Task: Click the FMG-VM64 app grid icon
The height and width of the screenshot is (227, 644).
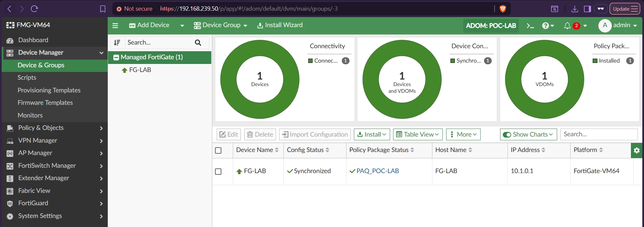Action: point(10,25)
